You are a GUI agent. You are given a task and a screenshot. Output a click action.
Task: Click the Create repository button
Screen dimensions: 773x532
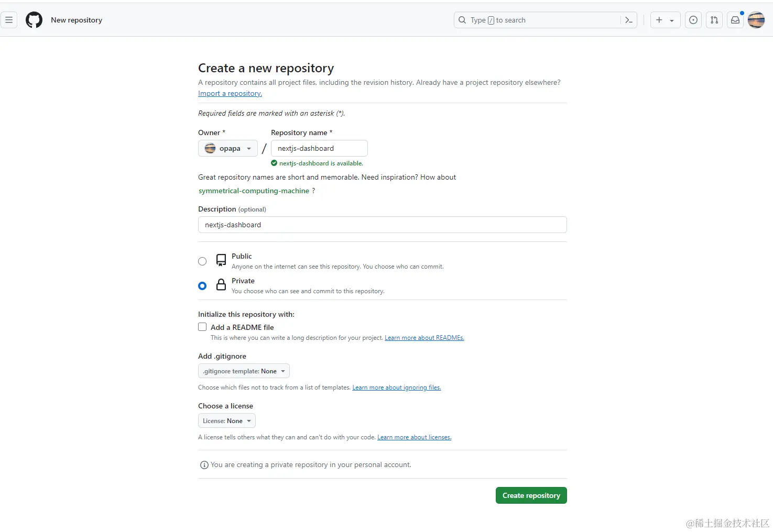[531, 495]
